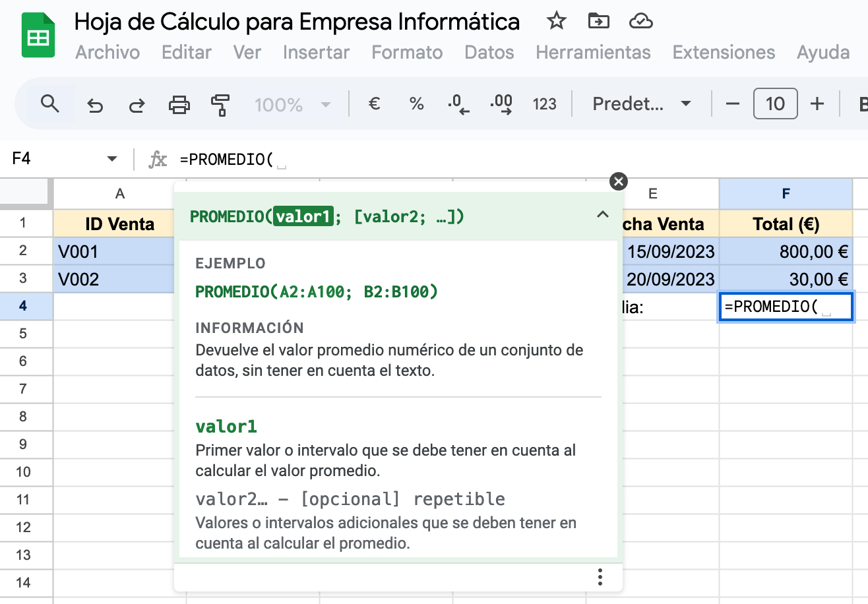Toggle bold formatting
This screenshot has height=604, width=868.
863,104
